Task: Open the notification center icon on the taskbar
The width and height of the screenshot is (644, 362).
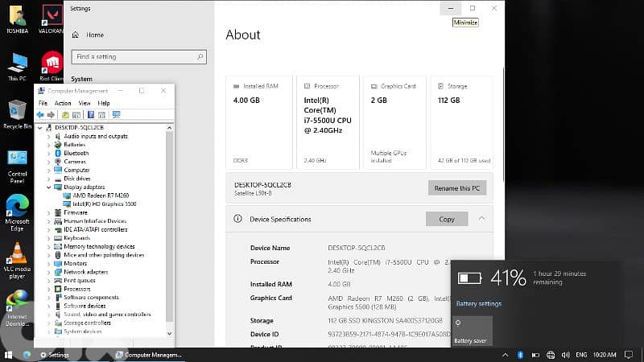Action: (x=630, y=355)
